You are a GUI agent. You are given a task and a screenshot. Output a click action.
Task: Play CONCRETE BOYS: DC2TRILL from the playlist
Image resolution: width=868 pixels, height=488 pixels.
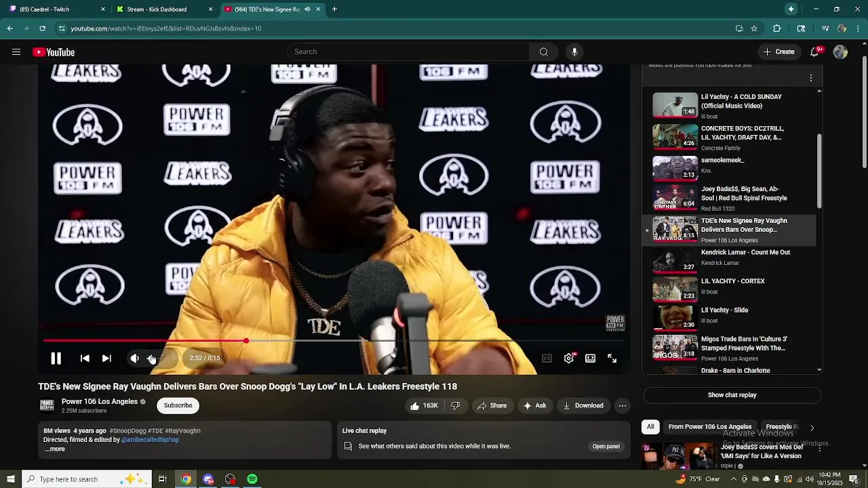coord(730,138)
